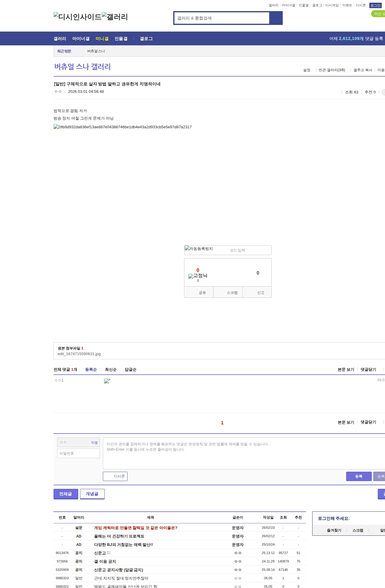
Task: Open 갤러리 in the blue navigation bar
Action: (x=60, y=39)
